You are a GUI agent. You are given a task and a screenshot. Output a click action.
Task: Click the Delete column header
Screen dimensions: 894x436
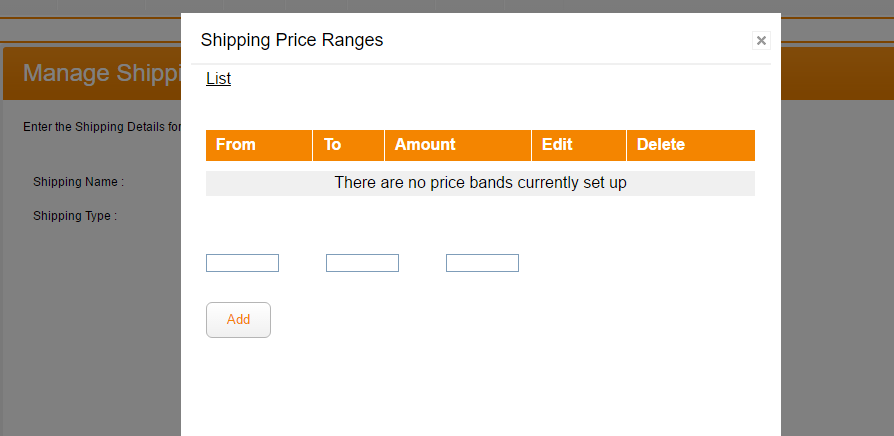pyautogui.click(x=661, y=145)
